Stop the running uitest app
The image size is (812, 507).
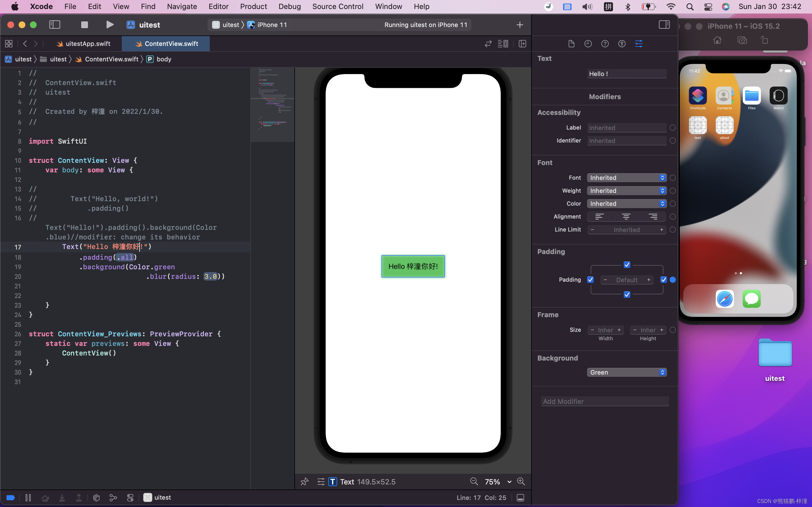point(84,25)
